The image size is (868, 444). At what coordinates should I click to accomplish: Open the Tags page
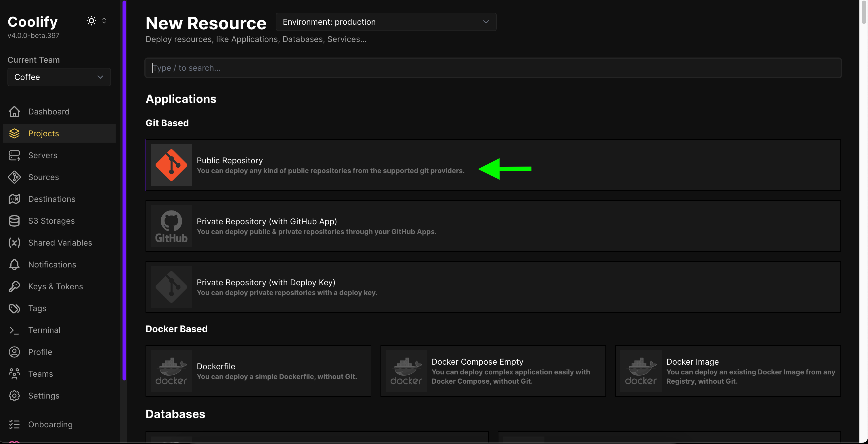pos(59,308)
